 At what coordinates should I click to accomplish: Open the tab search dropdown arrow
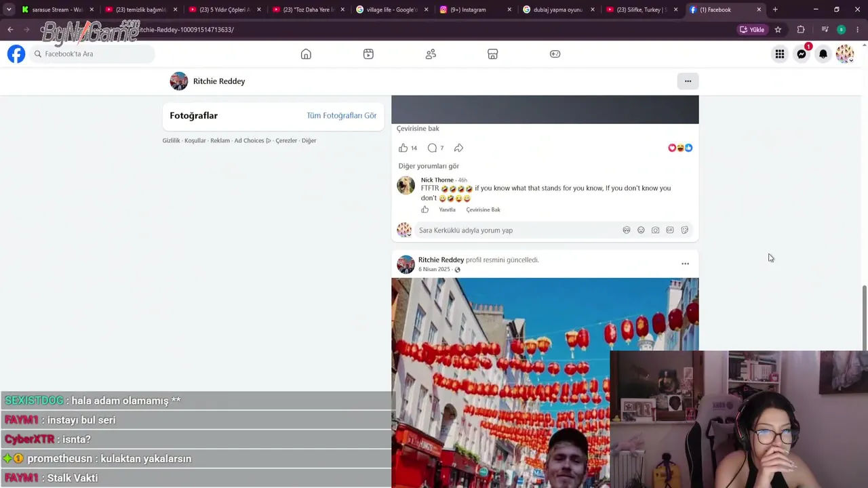tap(9, 9)
